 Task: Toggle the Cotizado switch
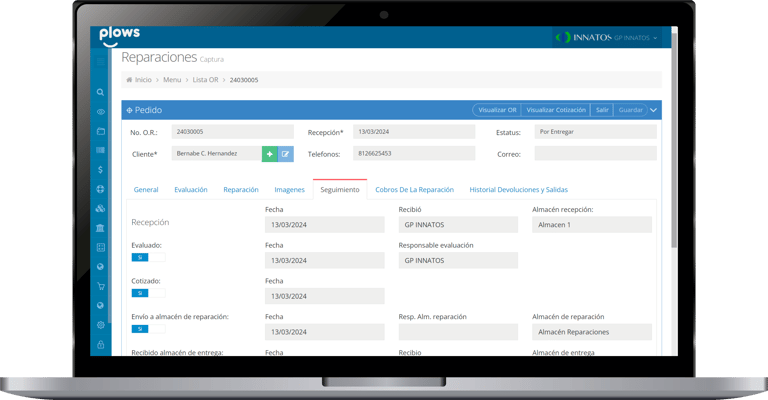(148, 293)
